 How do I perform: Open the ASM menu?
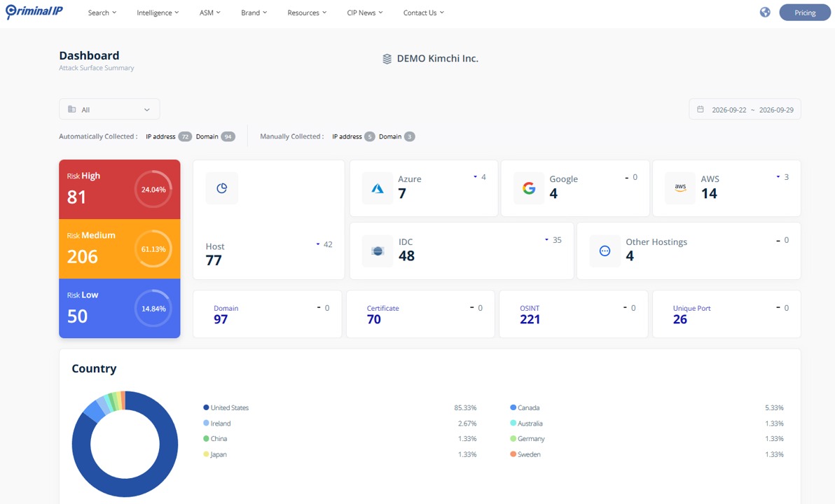point(210,12)
